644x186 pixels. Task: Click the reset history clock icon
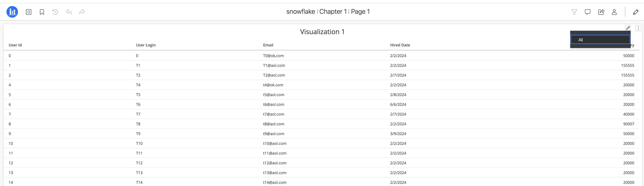tap(55, 12)
